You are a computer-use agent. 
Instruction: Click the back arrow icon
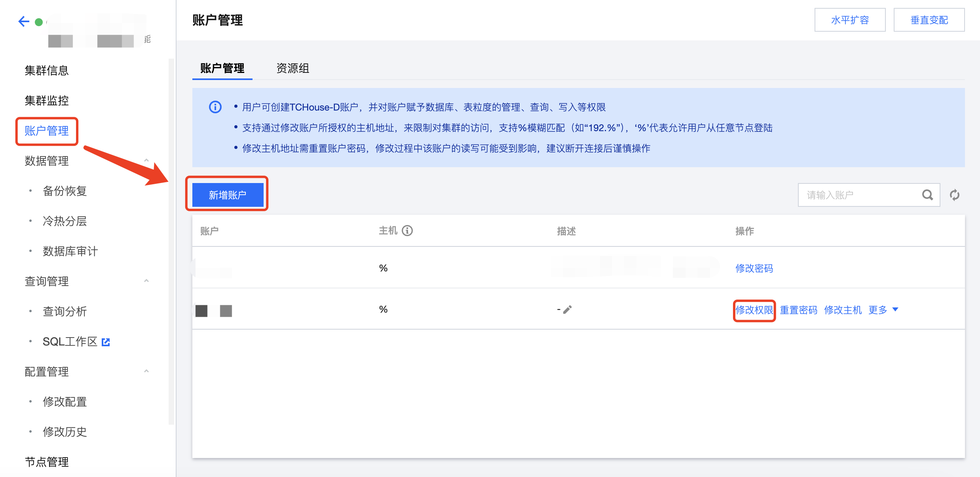point(24,21)
